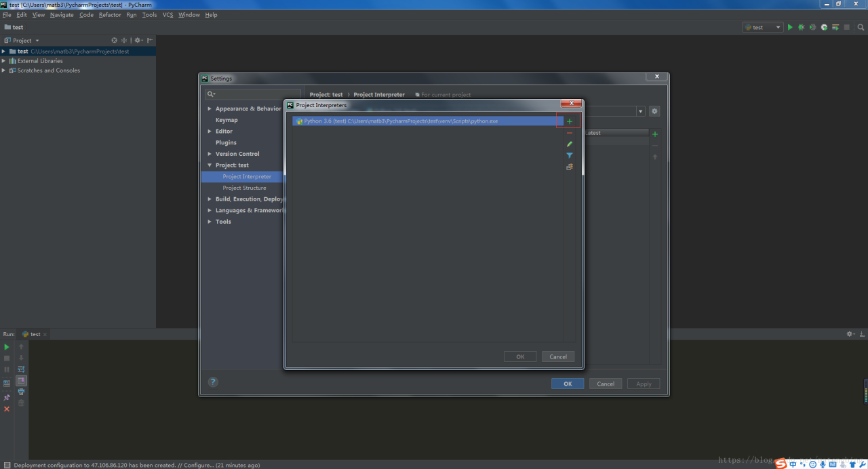Expand Languages & Frameworks settings

(x=210, y=211)
